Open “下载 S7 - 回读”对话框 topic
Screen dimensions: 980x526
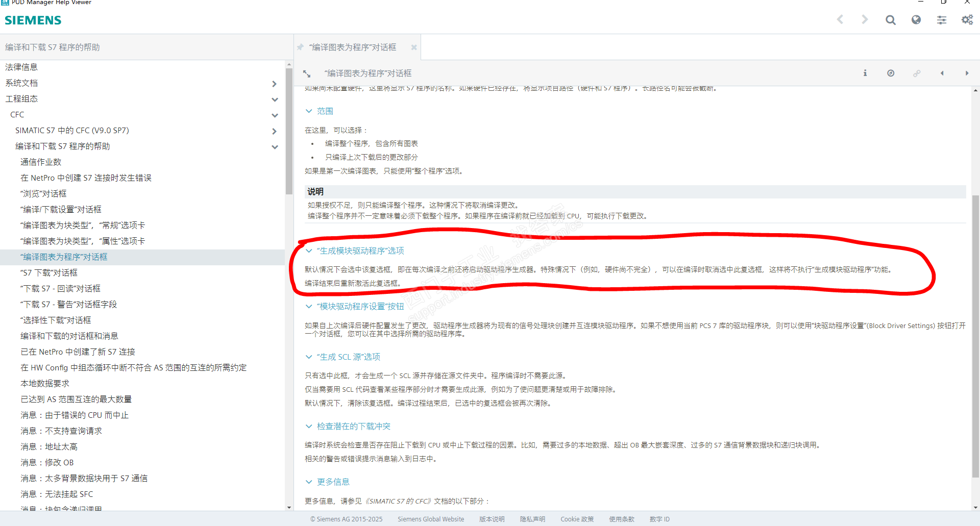coord(60,288)
